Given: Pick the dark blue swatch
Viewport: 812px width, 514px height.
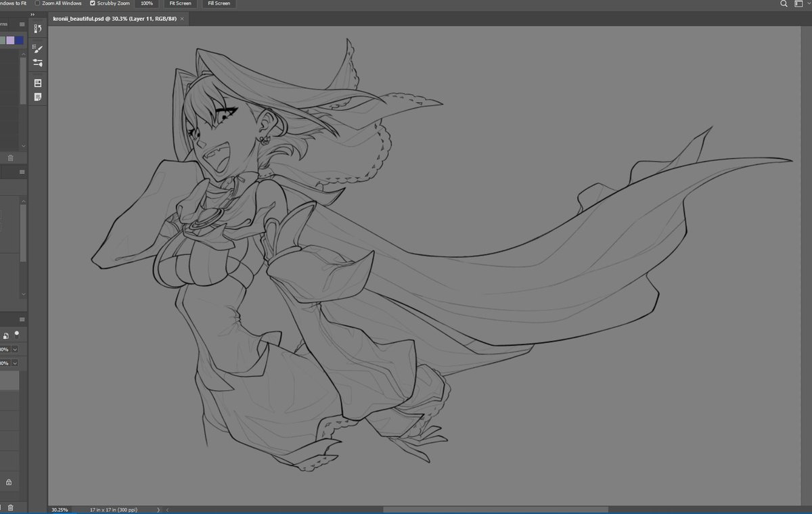Looking at the screenshot, I should point(20,41).
